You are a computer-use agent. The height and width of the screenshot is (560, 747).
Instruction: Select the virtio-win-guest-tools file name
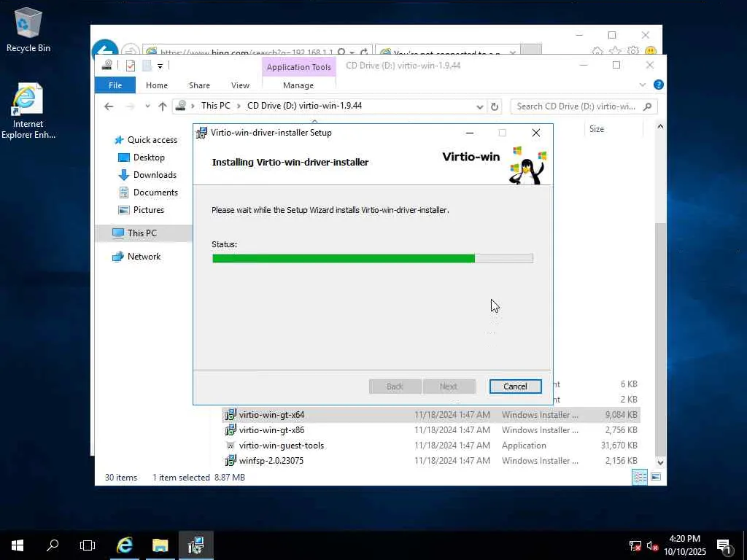point(282,446)
